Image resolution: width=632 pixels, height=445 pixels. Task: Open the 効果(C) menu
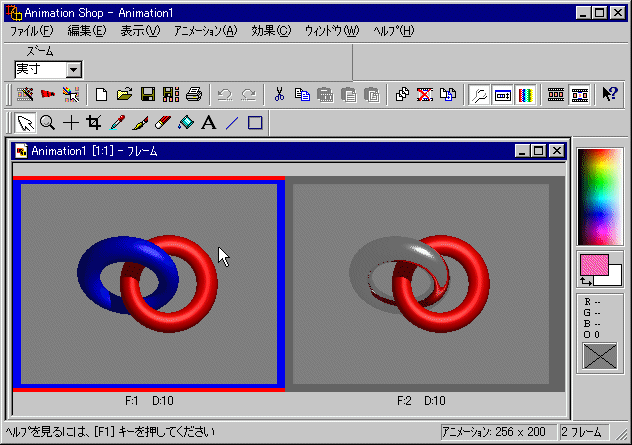pyautogui.click(x=271, y=31)
